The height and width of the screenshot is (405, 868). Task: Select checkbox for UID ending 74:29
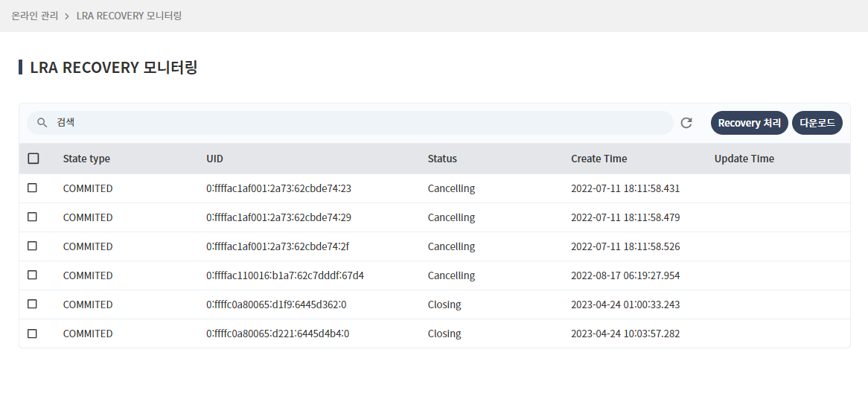point(32,217)
